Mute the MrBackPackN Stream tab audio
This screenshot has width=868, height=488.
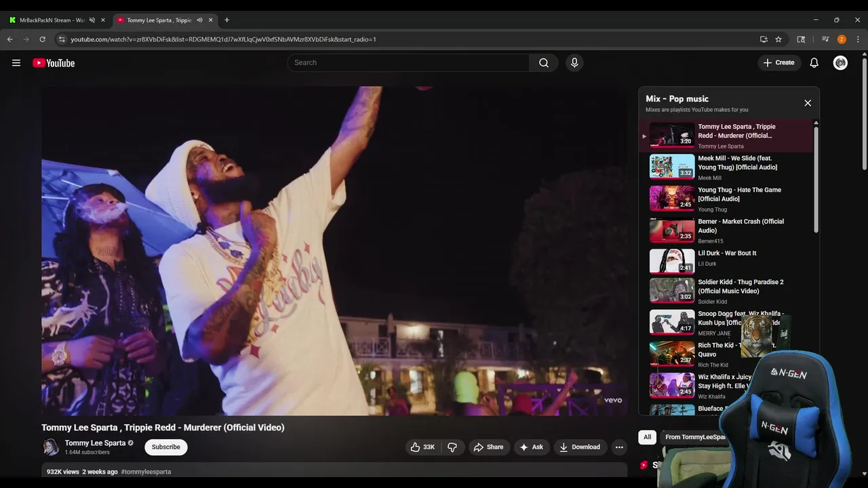click(92, 20)
